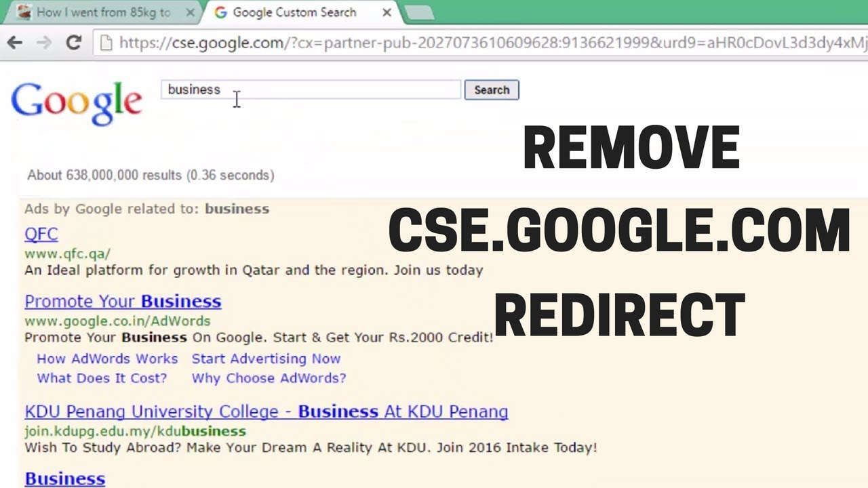
Task: Click 'Ads by Google related to: business' text
Action: point(146,209)
